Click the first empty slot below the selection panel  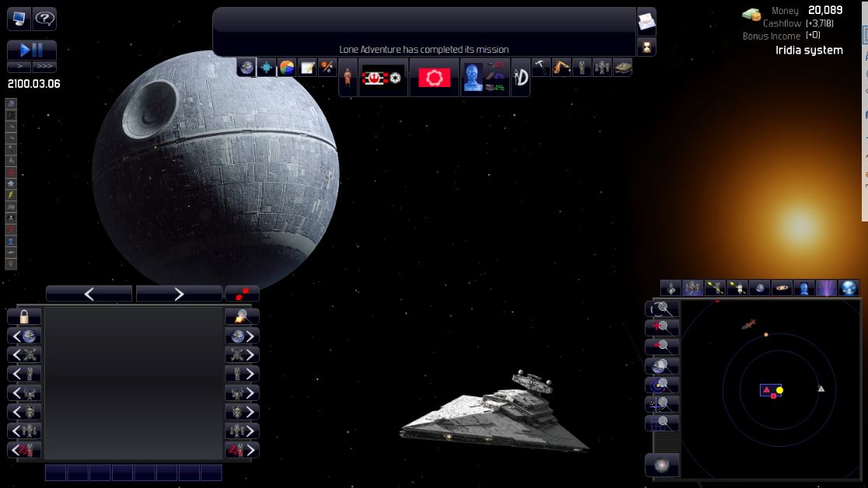point(55,473)
